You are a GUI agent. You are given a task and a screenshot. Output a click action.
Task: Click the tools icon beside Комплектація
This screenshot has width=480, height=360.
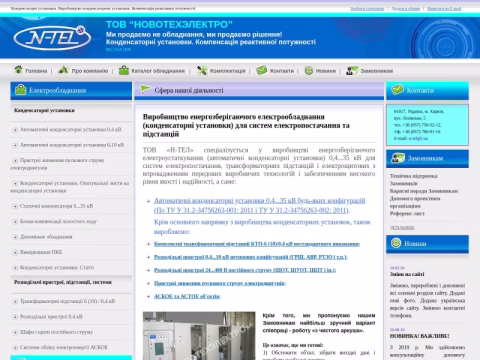(x=202, y=70)
